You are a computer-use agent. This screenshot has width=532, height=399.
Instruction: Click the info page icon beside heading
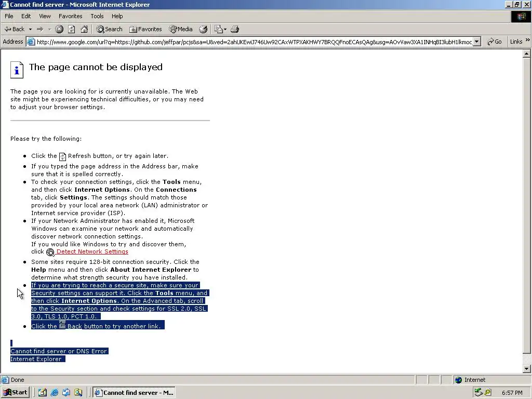[x=17, y=70]
